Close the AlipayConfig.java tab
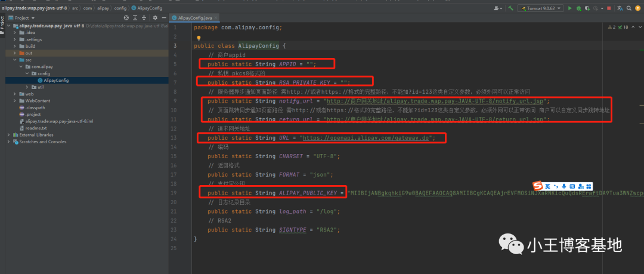This screenshot has height=274, width=644. tap(216, 18)
